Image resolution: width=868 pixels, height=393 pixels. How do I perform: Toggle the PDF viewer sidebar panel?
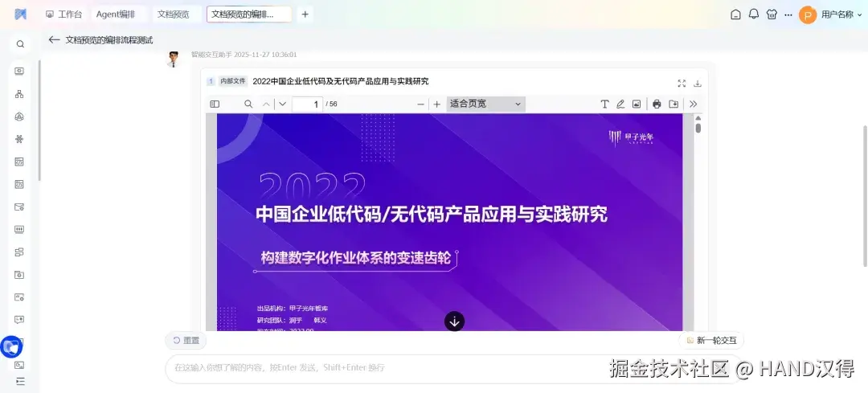215,104
